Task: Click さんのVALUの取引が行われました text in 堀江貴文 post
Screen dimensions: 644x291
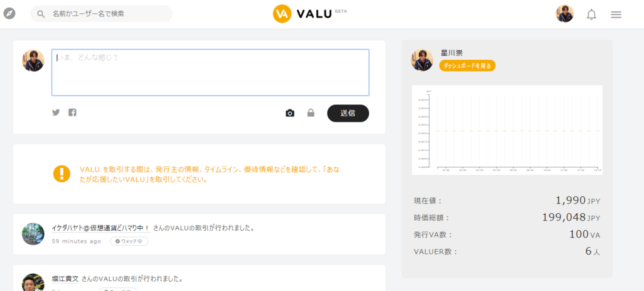Action: pyautogui.click(x=132, y=278)
